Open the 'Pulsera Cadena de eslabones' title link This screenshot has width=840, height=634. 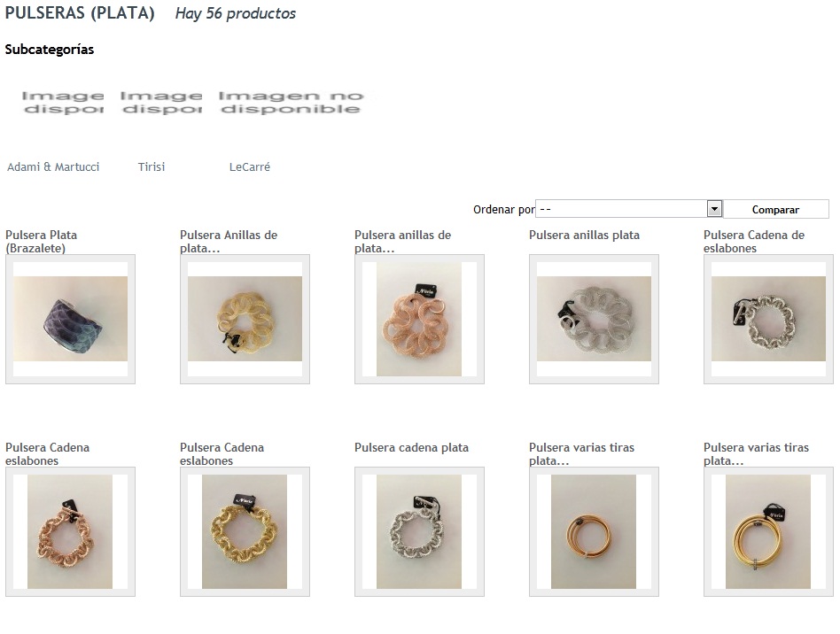pos(754,242)
